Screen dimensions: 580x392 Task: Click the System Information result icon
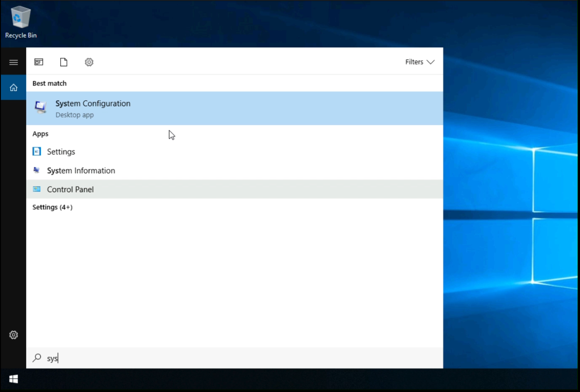point(37,170)
